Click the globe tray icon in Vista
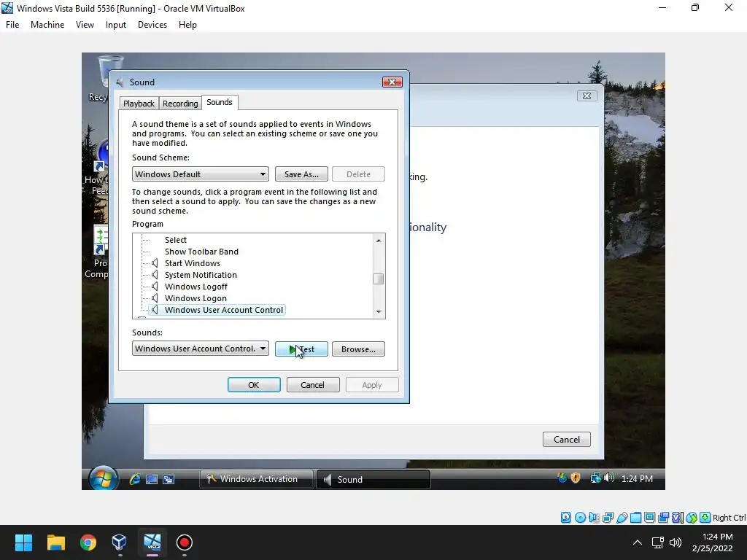The width and height of the screenshot is (747, 560). [562, 478]
